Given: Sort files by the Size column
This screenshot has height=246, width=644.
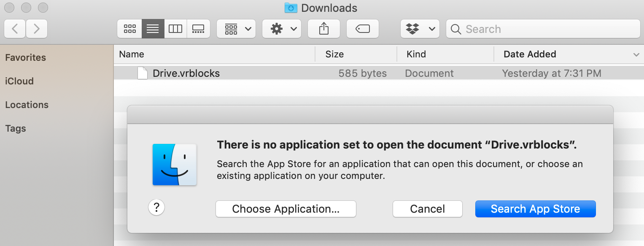Looking at the screenshot, I should click(334, 54).
